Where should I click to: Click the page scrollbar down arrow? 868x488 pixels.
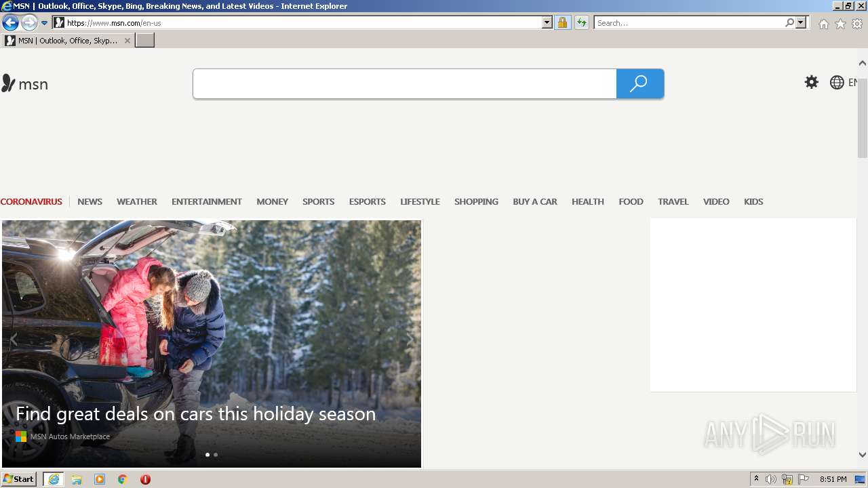(x=862, y=455)
